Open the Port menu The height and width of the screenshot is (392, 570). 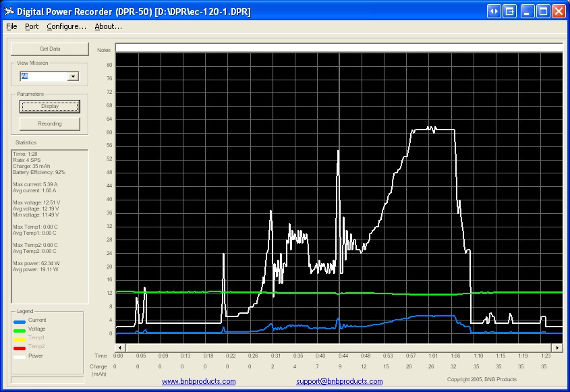click(x=32, y=26)
